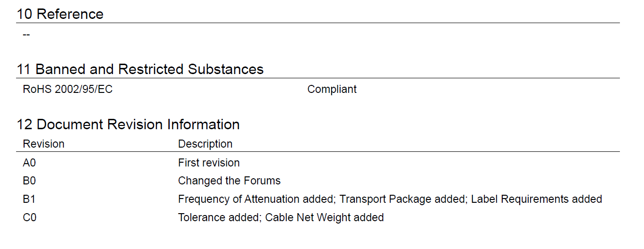
Task: Click the horizontal rule beneath revision table header
Action: (318, 152)
